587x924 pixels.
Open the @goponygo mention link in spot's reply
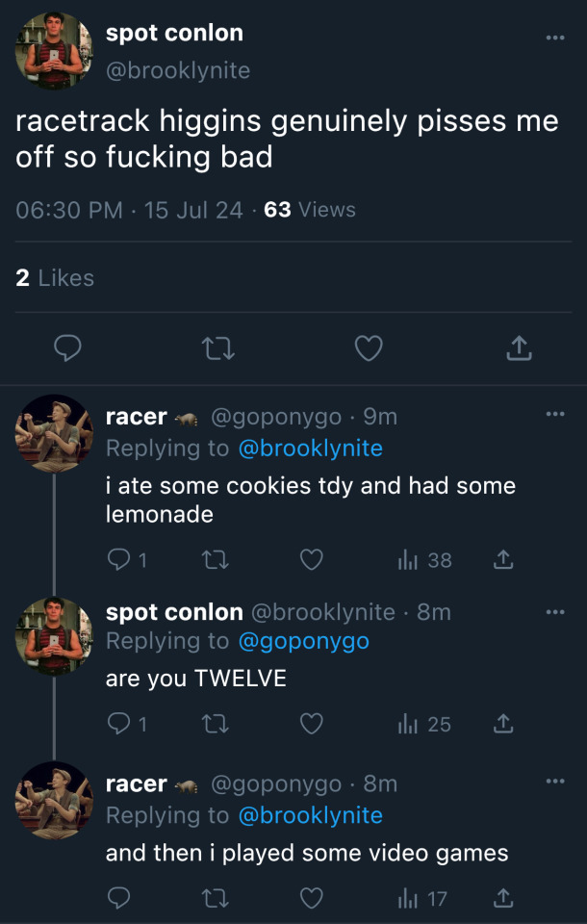pos(303,641)
